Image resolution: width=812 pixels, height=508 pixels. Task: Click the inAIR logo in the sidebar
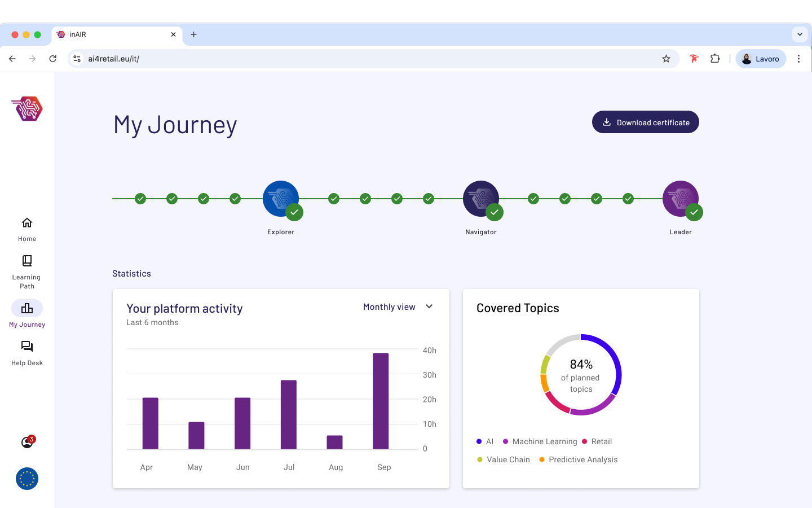pyautogui.click(x=27, y=108)
